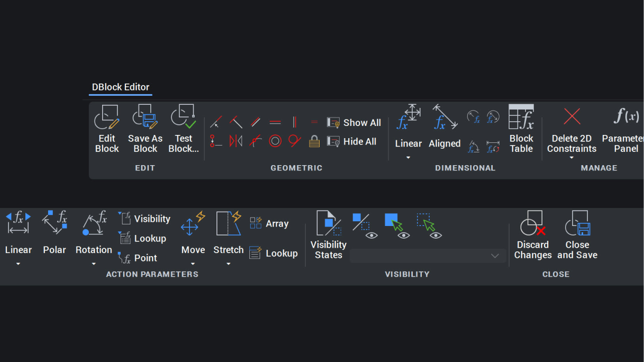Open the visibility state combo box
The height and width of the screenshot is (362, 644).
tap(428, 256)
